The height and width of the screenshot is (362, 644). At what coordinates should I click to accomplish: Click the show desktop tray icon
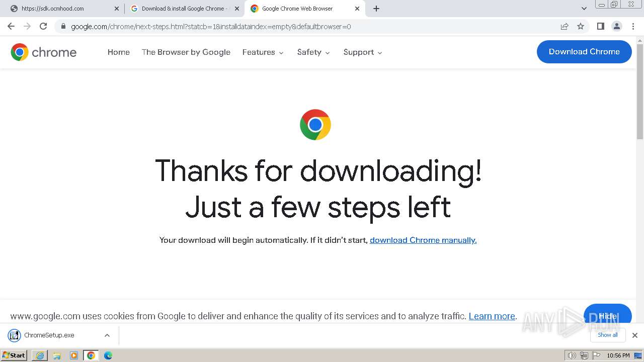638,355
